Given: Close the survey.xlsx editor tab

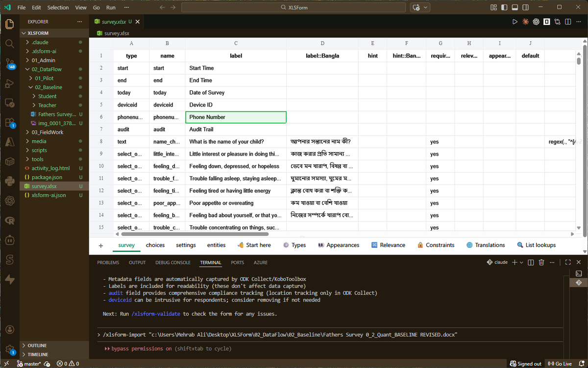Looking at the screenshot, I should [138, 22].
